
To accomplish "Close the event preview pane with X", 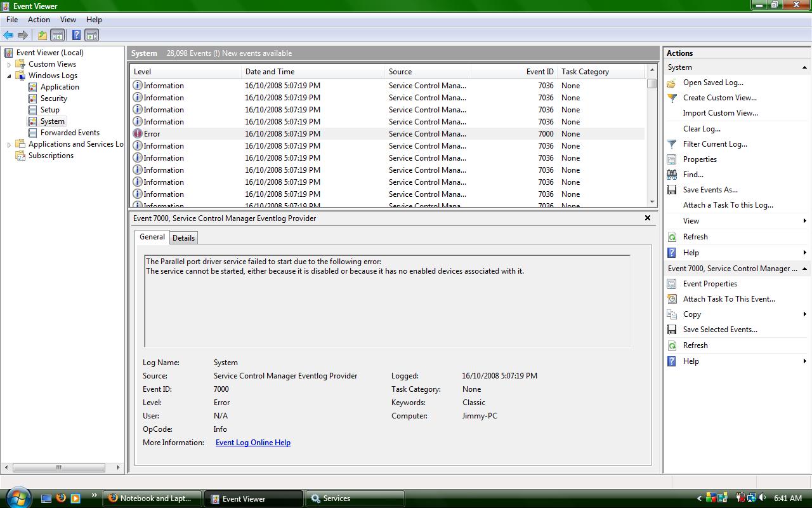I will click(x=648, y=218).
